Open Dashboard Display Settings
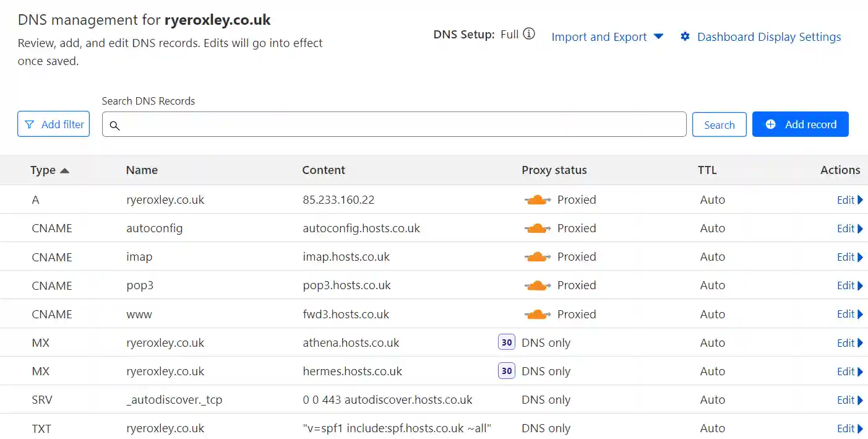Image resolution: width=868 pixels, height=439 pixels. click(x=769, y=37)
